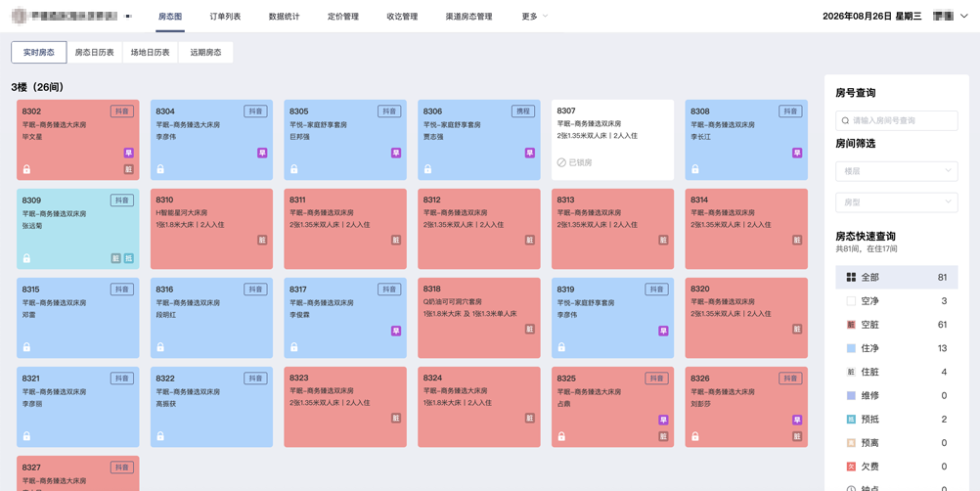Open room card 8322
This screenshot has width=980, height=491.
pyautogui.click(x=211, y=407)
